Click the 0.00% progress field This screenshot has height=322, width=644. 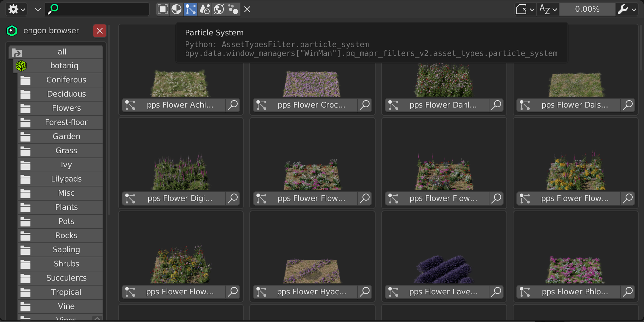(587, 9)
